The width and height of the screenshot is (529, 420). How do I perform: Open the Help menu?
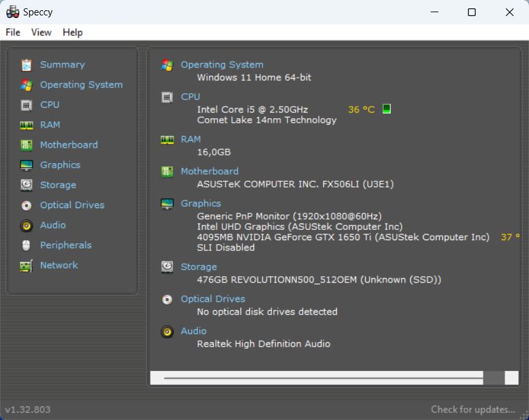point(73,32)
